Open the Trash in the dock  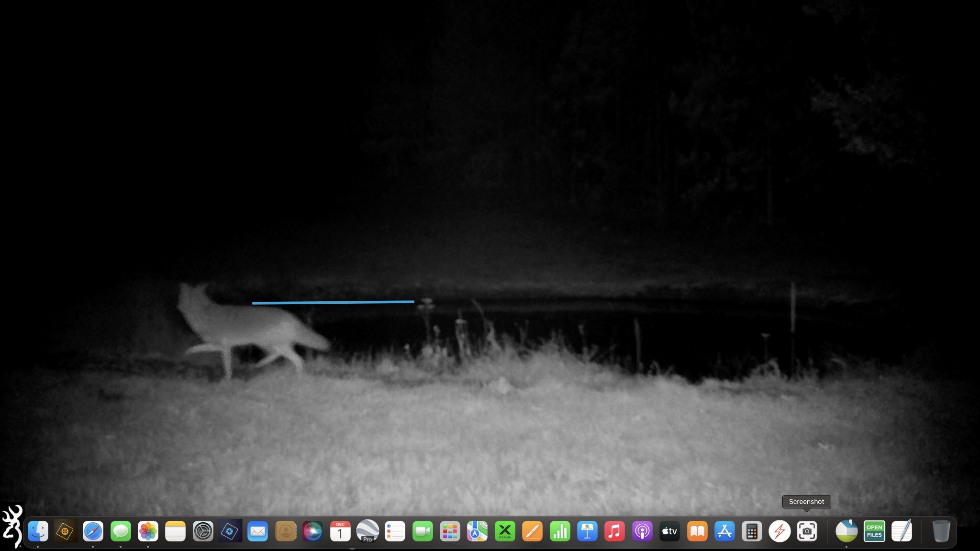pos(941,531)
